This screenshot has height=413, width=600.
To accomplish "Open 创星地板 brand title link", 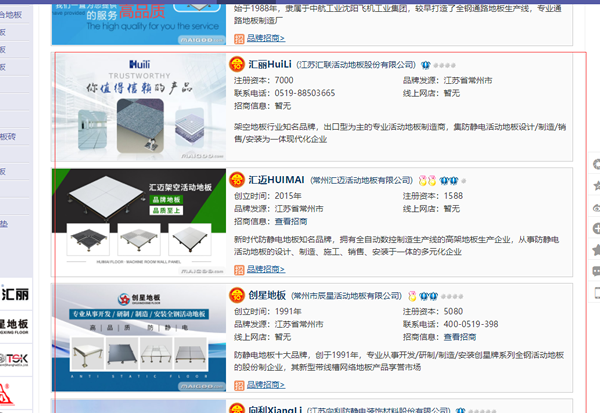I will (268, 297).
